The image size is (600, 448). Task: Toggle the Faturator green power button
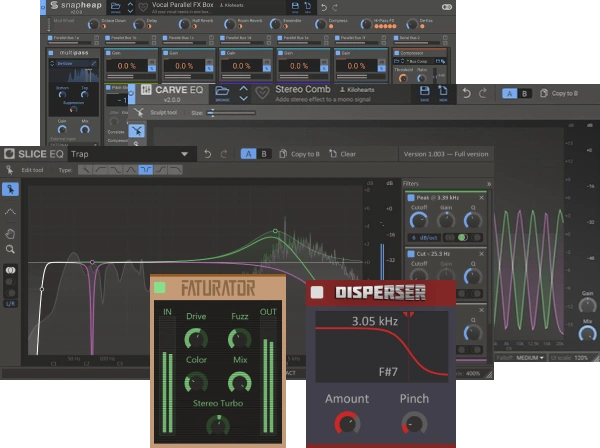tap(159, 288)
